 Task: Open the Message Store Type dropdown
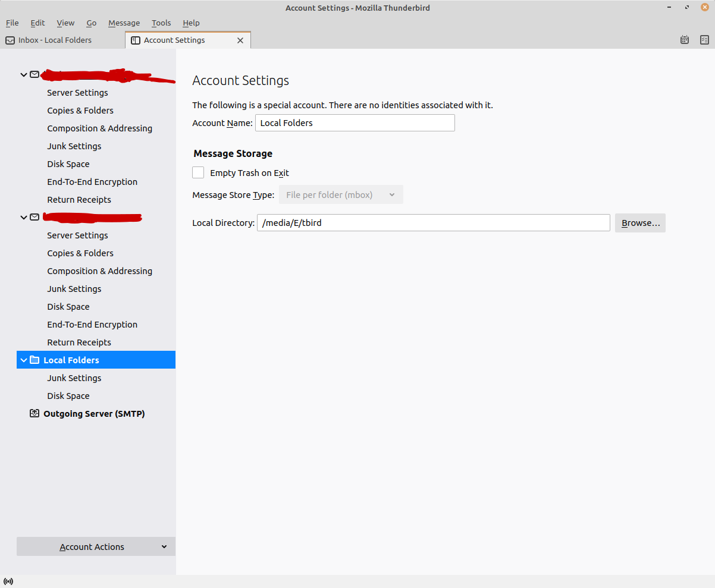point(341,194)
